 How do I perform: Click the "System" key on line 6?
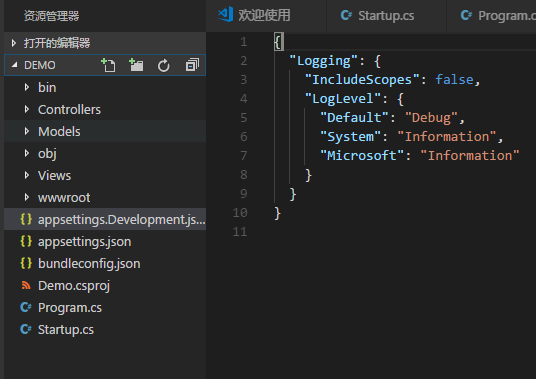[x=350, y=137]
